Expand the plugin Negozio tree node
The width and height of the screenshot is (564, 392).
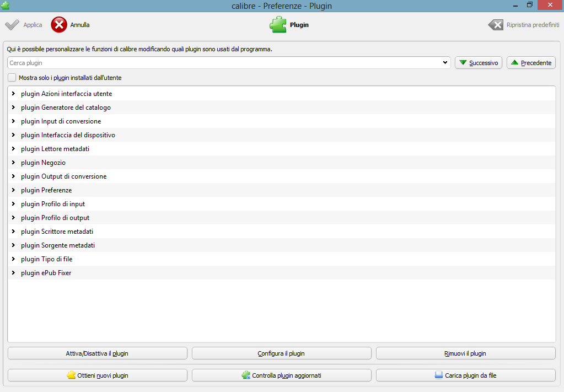click(x=13, y=163)
